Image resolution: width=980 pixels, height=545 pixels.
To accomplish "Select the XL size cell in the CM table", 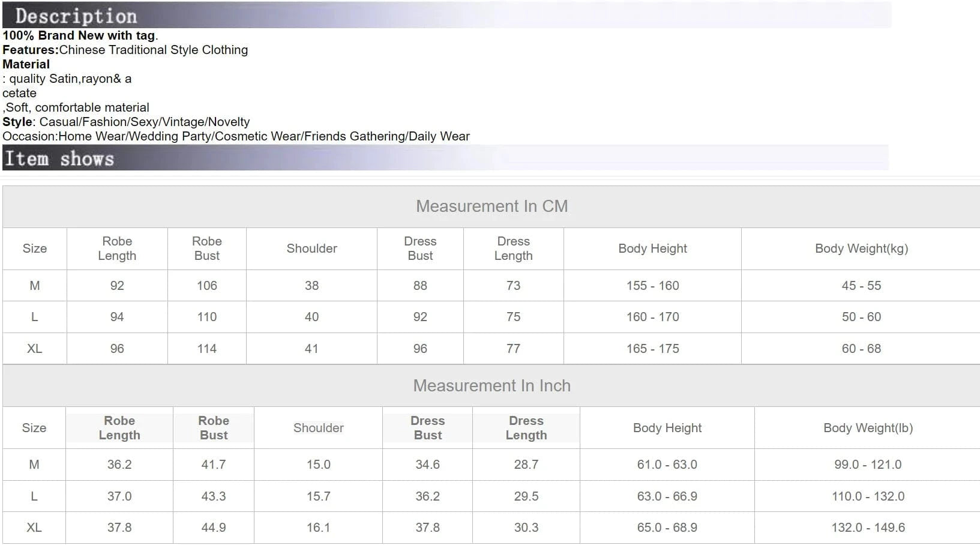I will click(x=34, y=349).
